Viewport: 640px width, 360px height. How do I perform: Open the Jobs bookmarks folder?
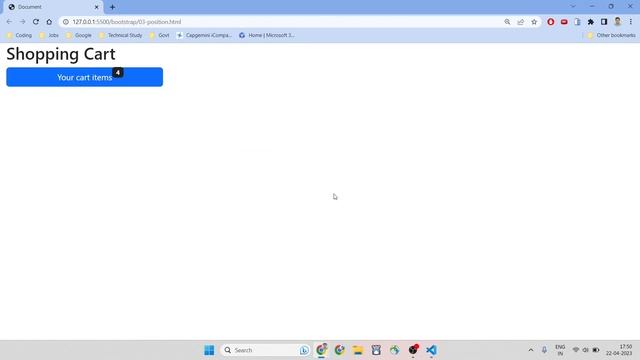click(x=49, y=36)
